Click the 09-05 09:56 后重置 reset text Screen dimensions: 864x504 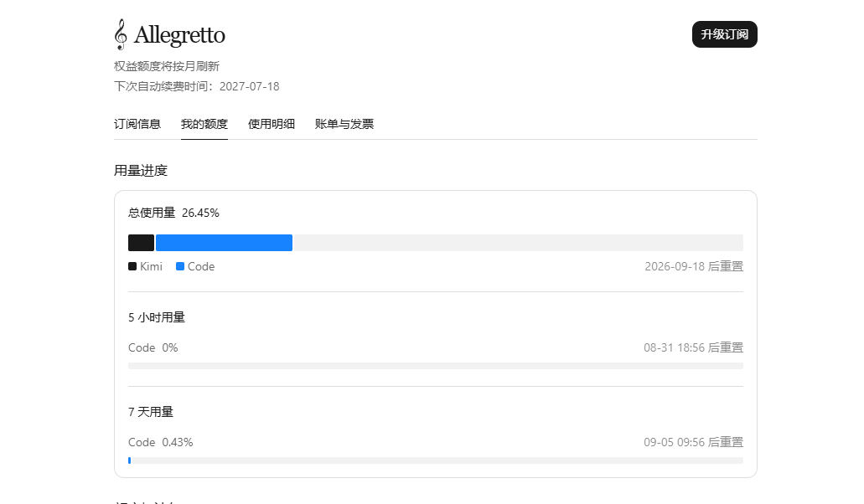693,442
